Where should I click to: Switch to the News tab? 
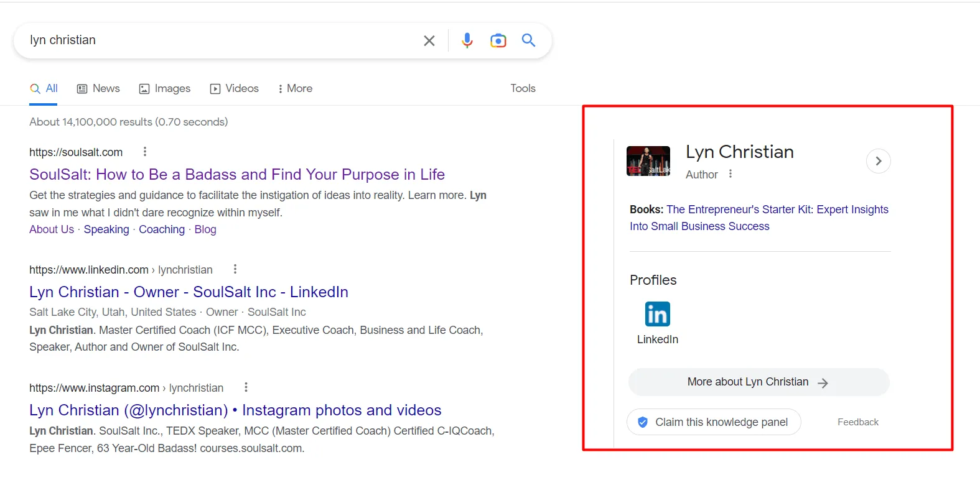click(x=98, y=89)
